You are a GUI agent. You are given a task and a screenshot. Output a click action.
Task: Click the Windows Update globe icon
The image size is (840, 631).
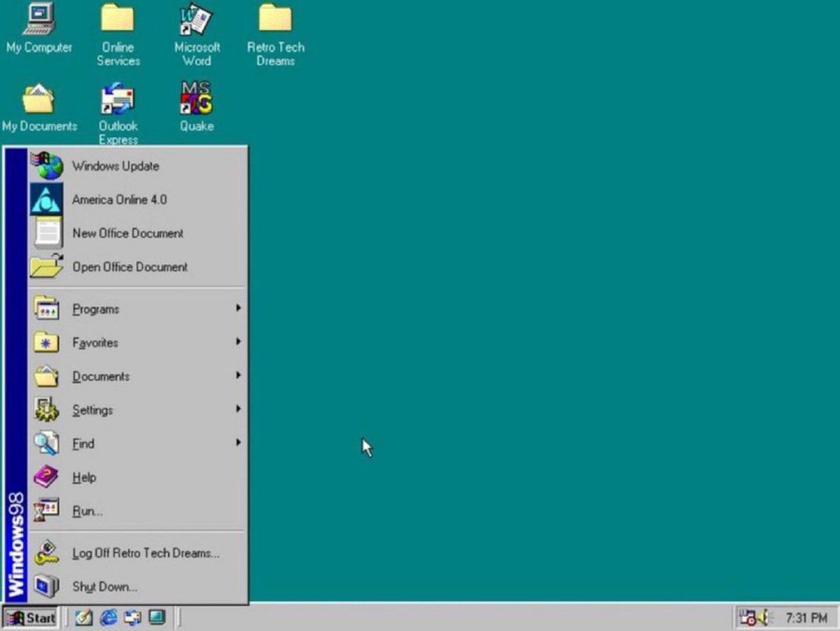[47, 166]
